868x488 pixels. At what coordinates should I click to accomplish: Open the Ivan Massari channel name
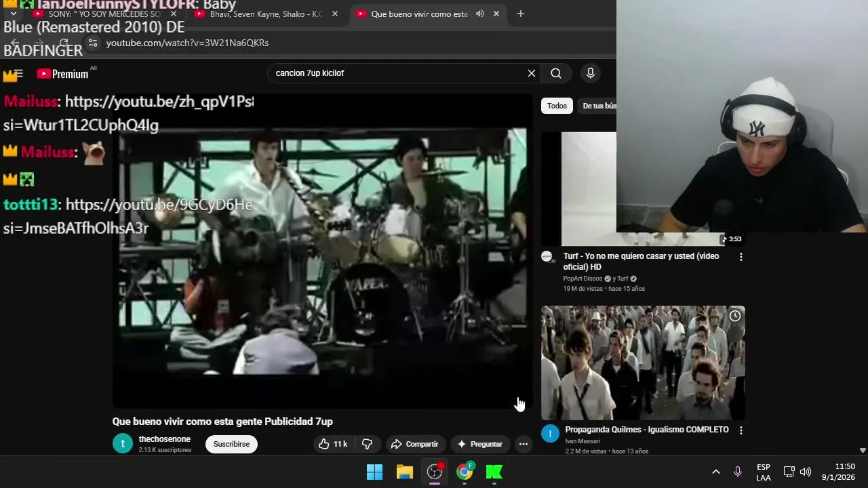[583, 441]
